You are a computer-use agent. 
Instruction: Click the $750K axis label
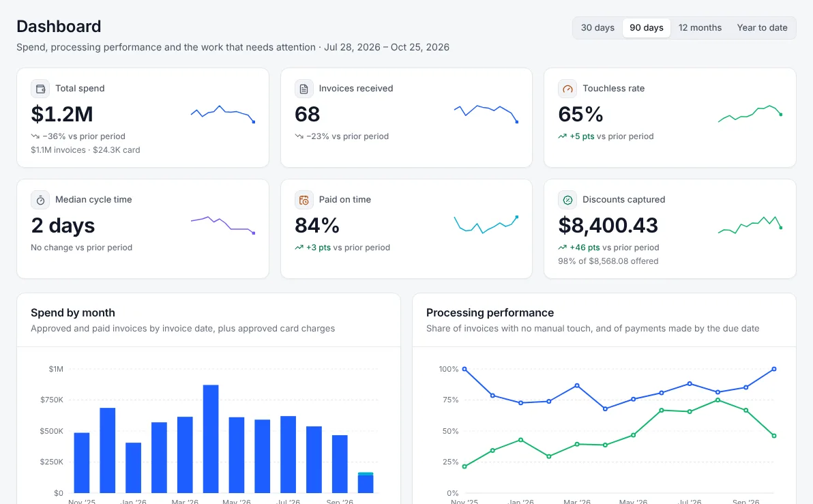point(52,400)
